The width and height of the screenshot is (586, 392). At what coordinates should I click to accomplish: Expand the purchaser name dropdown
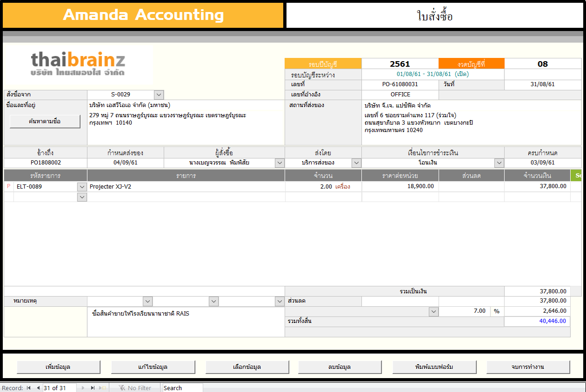280,163
